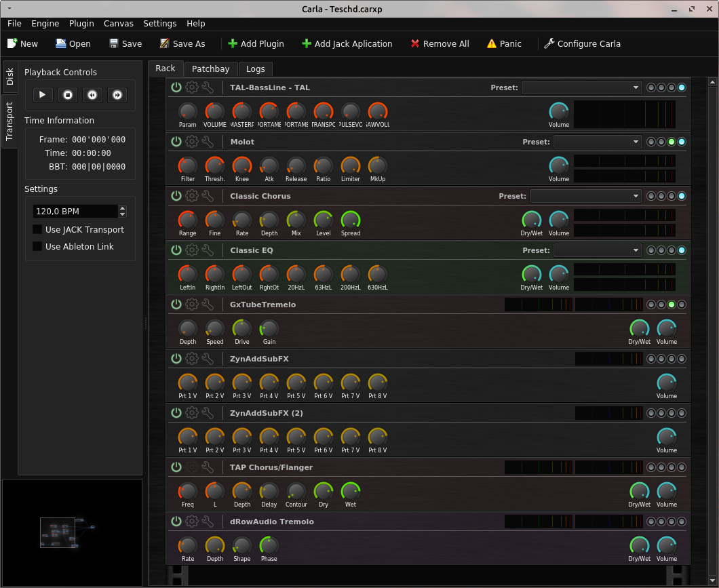
Task: Click the BPM tempo input field
Action: [76, 212]
